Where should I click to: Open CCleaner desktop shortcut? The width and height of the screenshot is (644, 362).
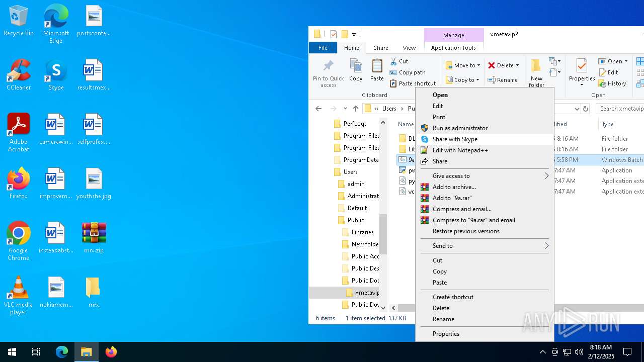click(19, 75)
